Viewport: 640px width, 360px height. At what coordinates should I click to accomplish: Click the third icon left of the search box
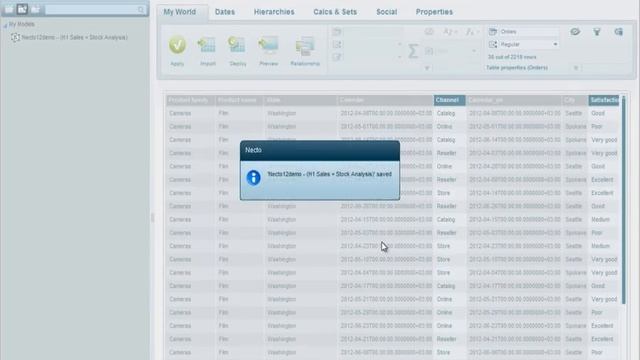(x=35, y=9)
